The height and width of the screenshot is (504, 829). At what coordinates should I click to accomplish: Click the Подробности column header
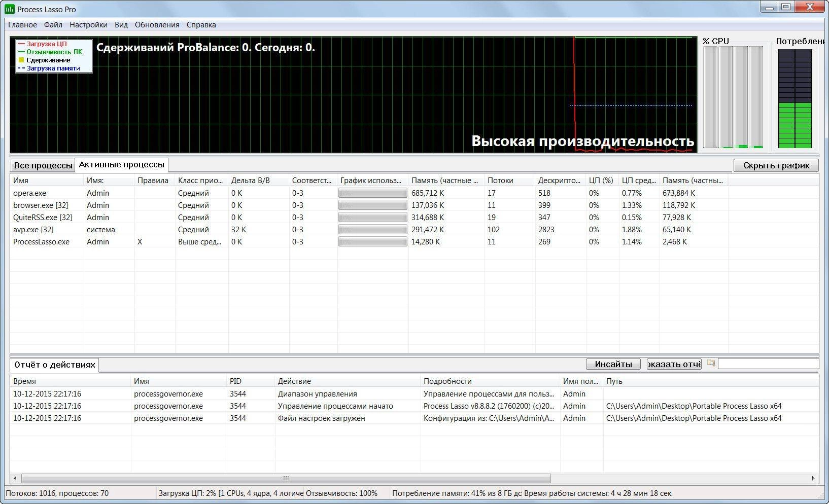490,381
